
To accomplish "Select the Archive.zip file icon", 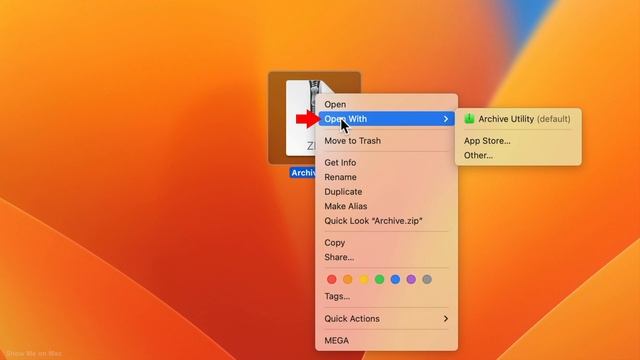I will point(301,118).
